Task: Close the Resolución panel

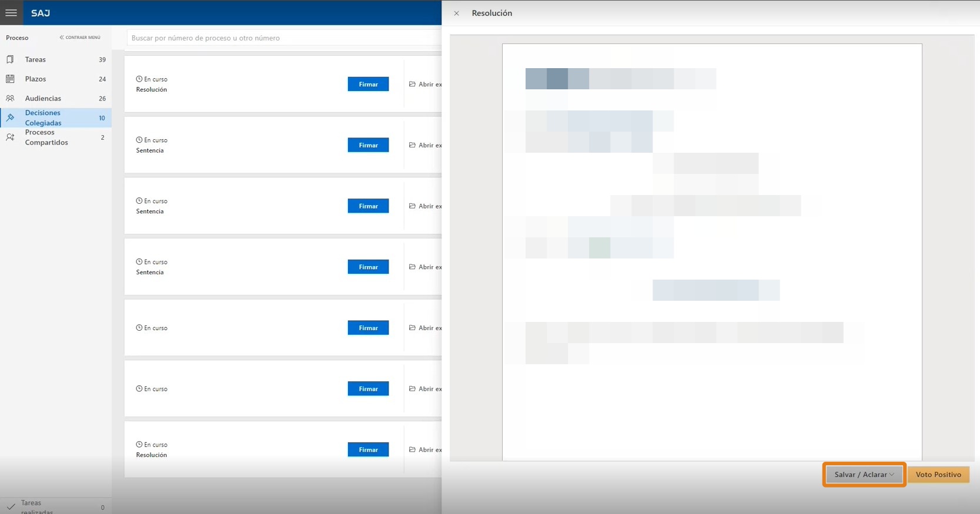Action: (x=456, y=13)
